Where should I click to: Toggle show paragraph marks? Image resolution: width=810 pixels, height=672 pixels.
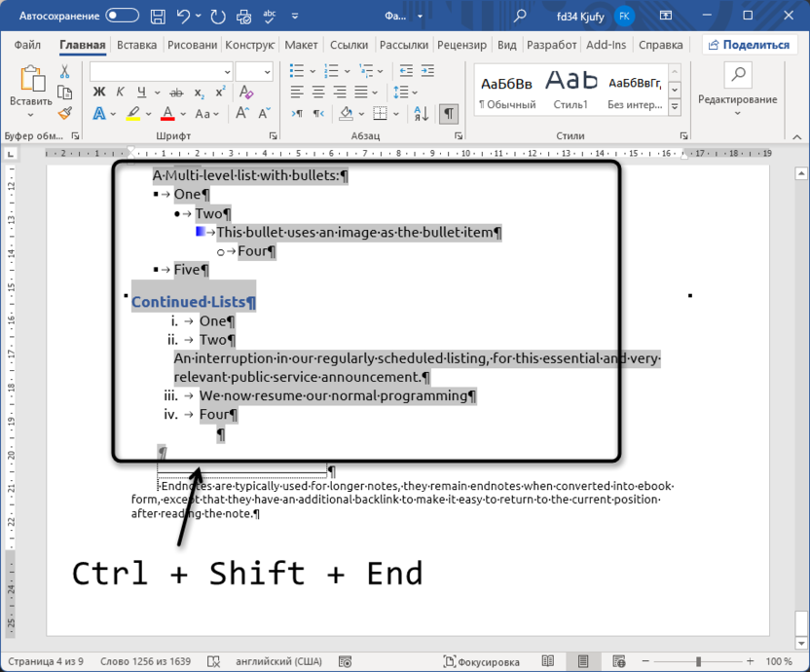tap(449, 113)
